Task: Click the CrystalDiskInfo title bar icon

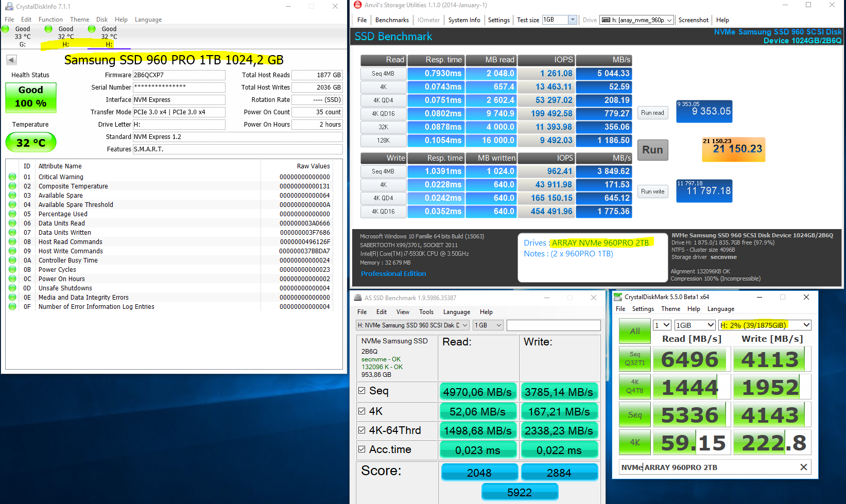Action: [9, 7]
